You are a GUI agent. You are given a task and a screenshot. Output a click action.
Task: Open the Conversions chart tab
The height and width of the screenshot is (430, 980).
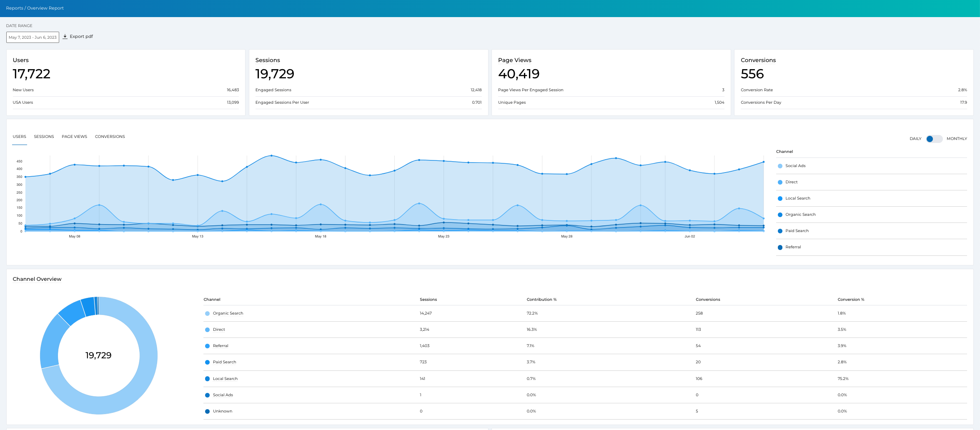[110, 137]
